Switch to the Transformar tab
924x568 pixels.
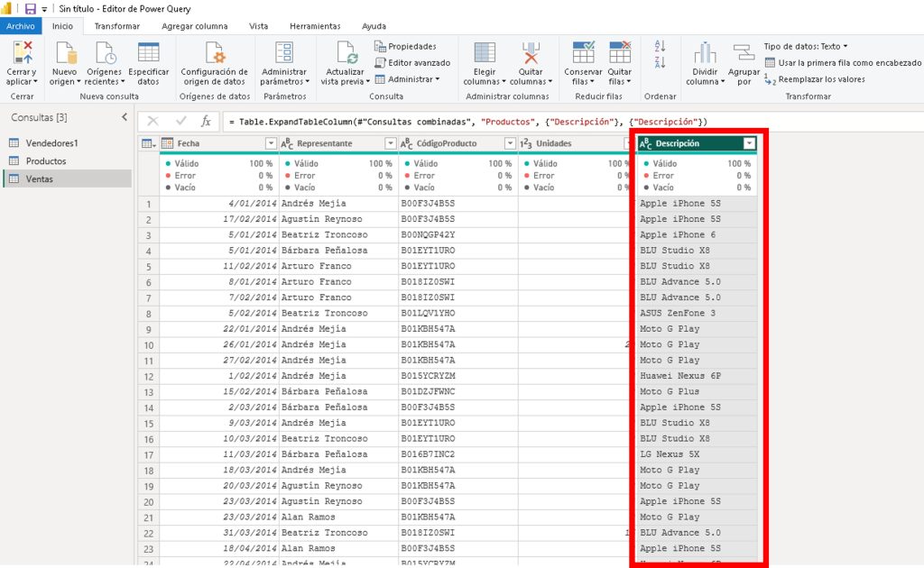[117, 26]
